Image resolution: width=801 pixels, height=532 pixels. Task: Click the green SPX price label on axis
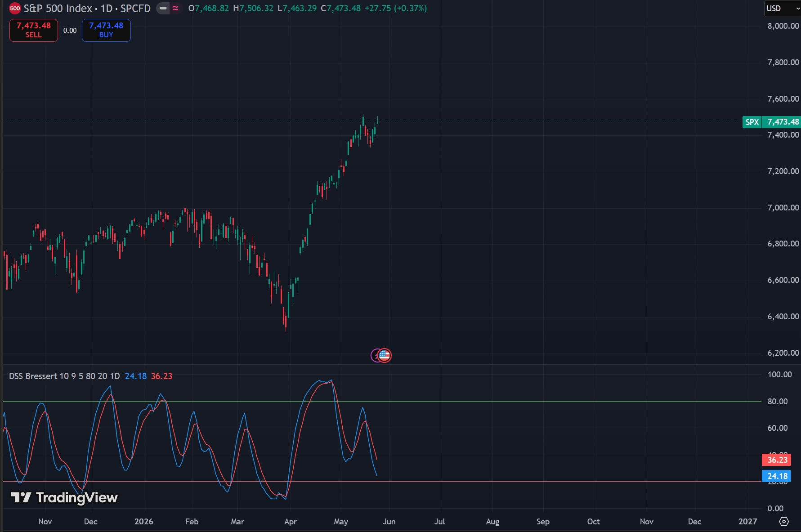click(x=771, y=122)
